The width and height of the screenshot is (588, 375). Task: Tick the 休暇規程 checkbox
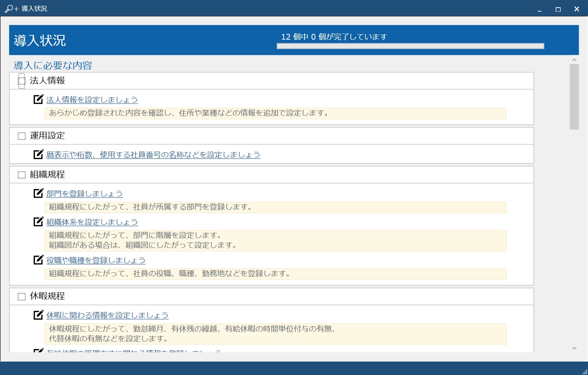point(22,297)
